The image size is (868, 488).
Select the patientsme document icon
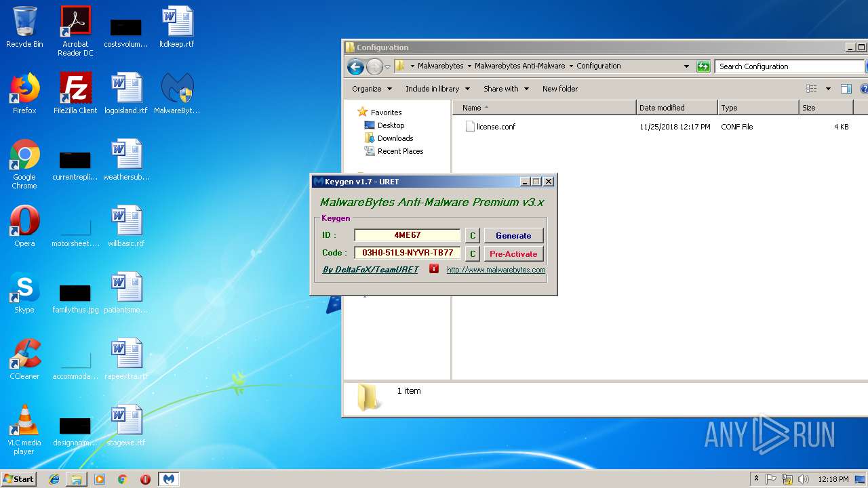coord(126,293)
